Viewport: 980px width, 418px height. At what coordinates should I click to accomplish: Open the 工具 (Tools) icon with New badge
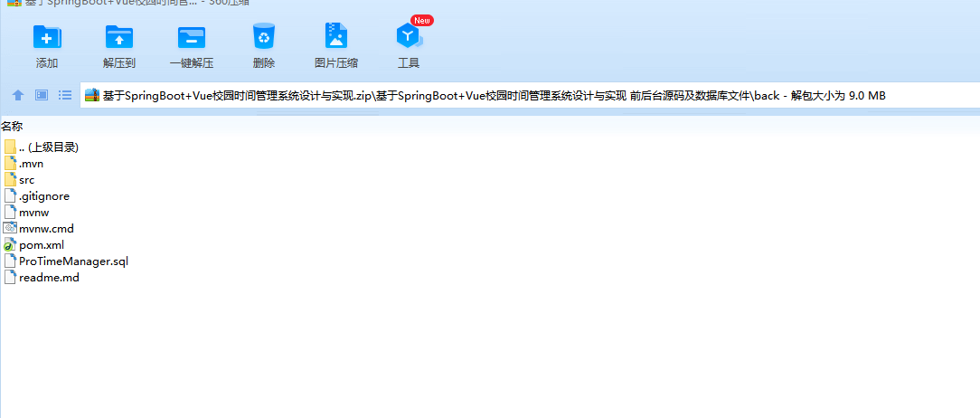(x=410, y=36)
